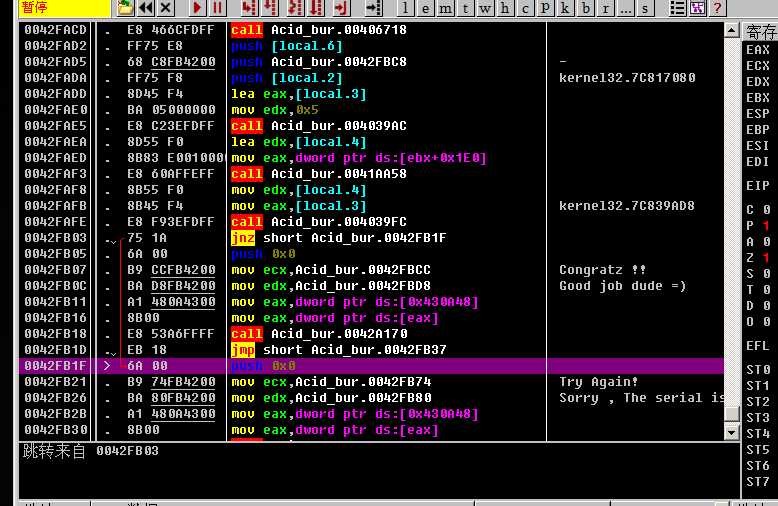The height and width of the screenshot is (506, 778).
Task: Click the paused status field
Action: (64, 7)
